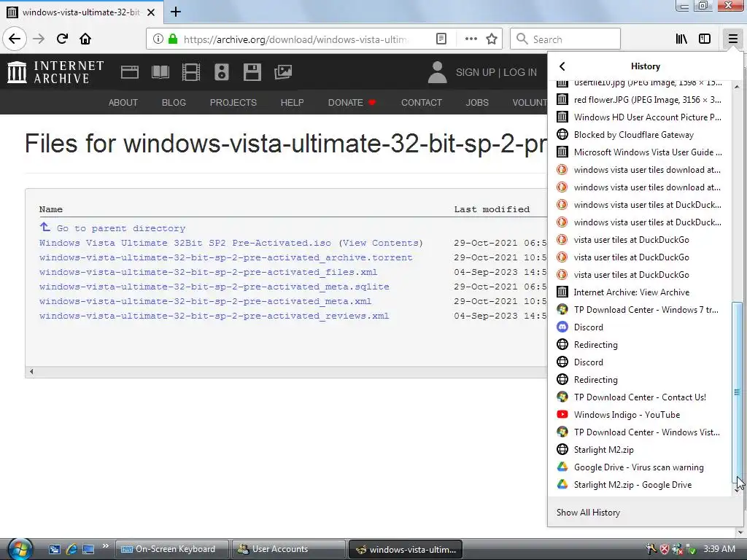Open page actions three-dot menu
Viewport: 747px width, 560px height.
(x=471, y=39)
